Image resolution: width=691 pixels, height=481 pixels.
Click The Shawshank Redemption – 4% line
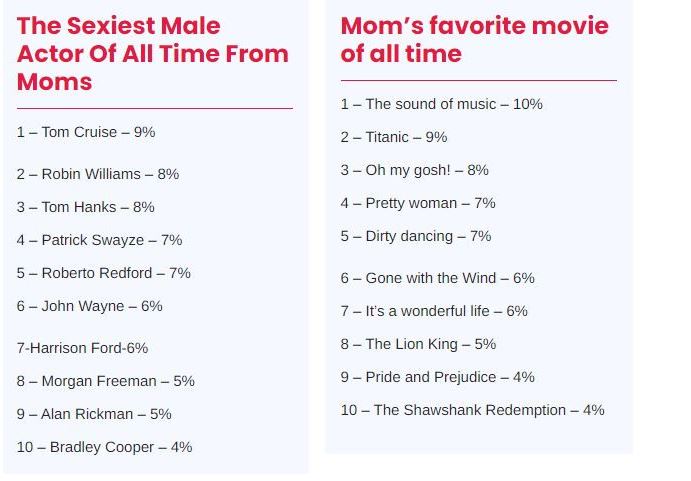[x=472, y=410]
